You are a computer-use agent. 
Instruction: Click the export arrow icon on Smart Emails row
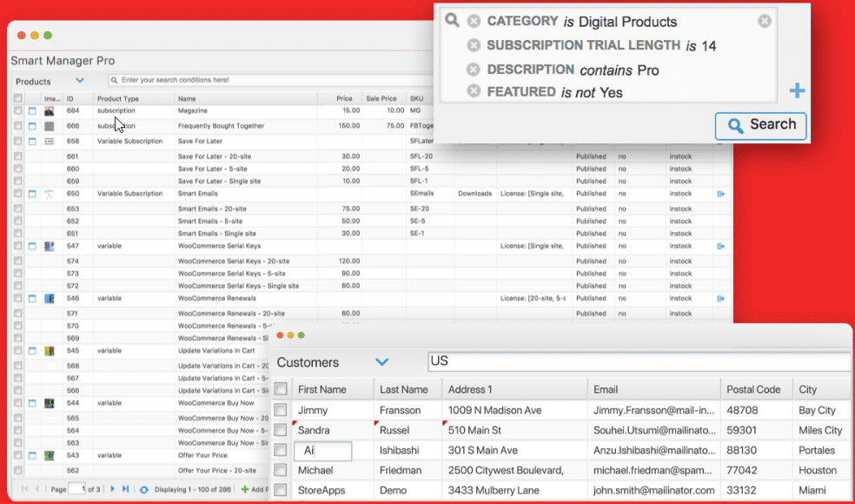721,194
